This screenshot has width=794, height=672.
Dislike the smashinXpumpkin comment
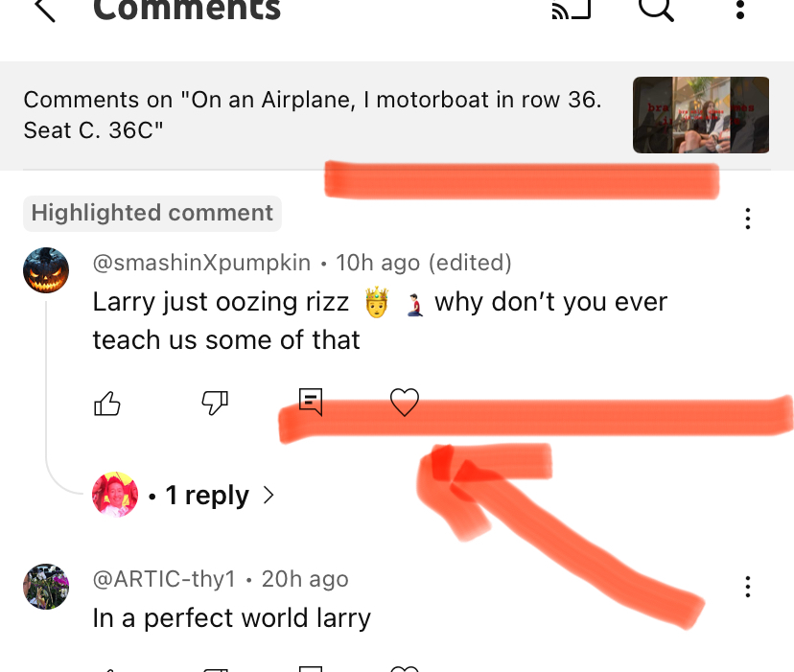(215, 403)
